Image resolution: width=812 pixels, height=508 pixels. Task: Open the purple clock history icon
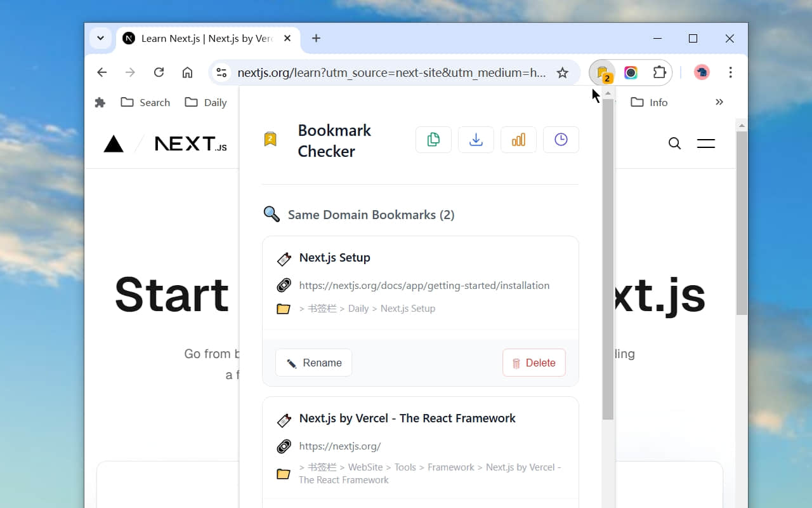[561, 140]
